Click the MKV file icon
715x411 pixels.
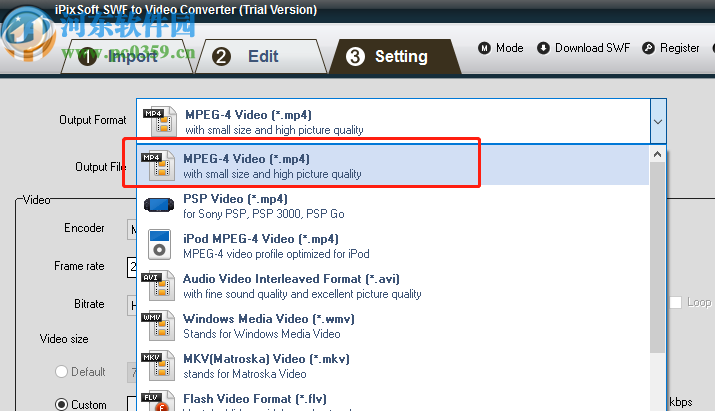(158, 366)
